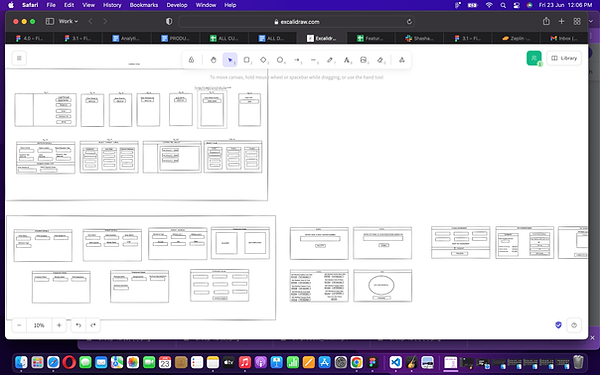Open a new Safari tab
The image size is (600, 375).
tap(561, 21)
